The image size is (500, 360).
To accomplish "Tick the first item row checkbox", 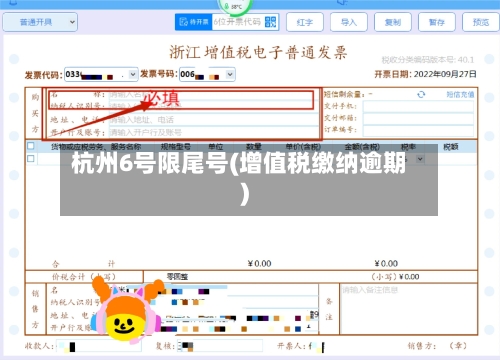I will [x=31, y=158].
